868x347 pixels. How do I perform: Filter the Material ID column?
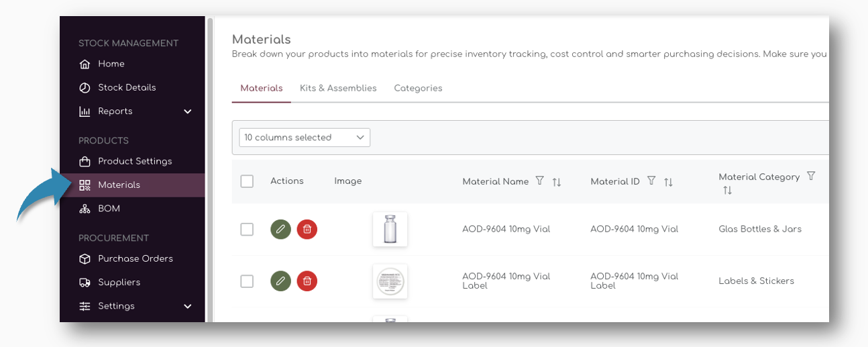tap(651, 181)
